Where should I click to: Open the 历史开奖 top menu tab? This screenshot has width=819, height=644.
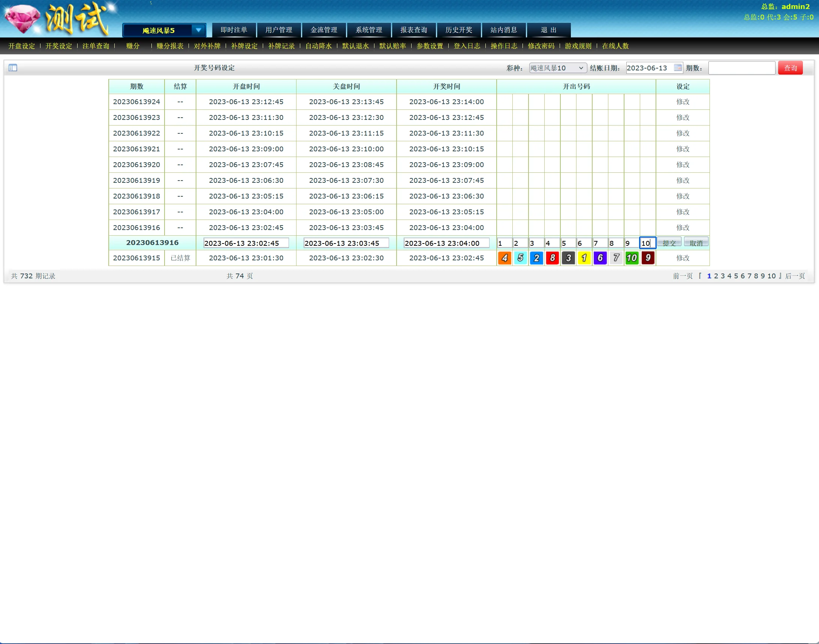tap(458, 30)
